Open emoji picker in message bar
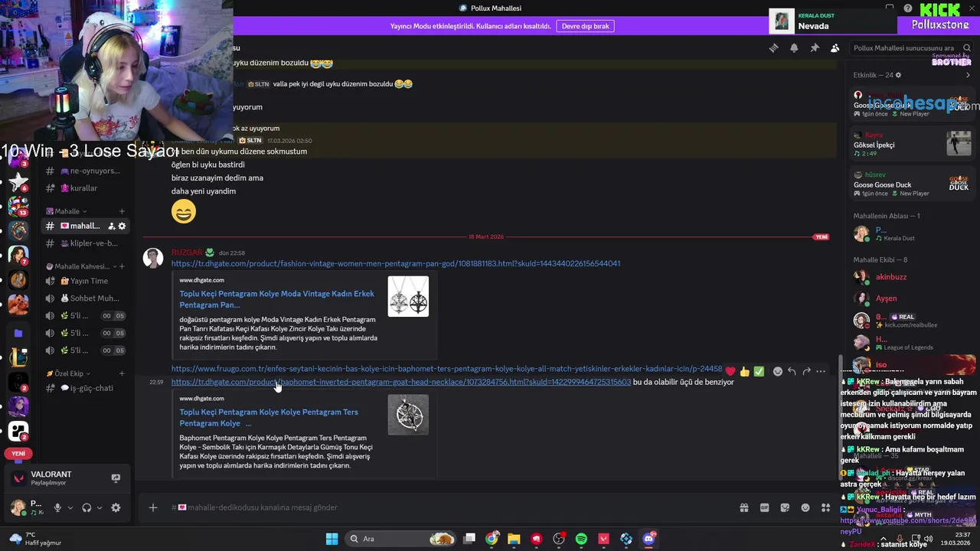This screenshot has width=980, height=551. click(x=805, y=507)
